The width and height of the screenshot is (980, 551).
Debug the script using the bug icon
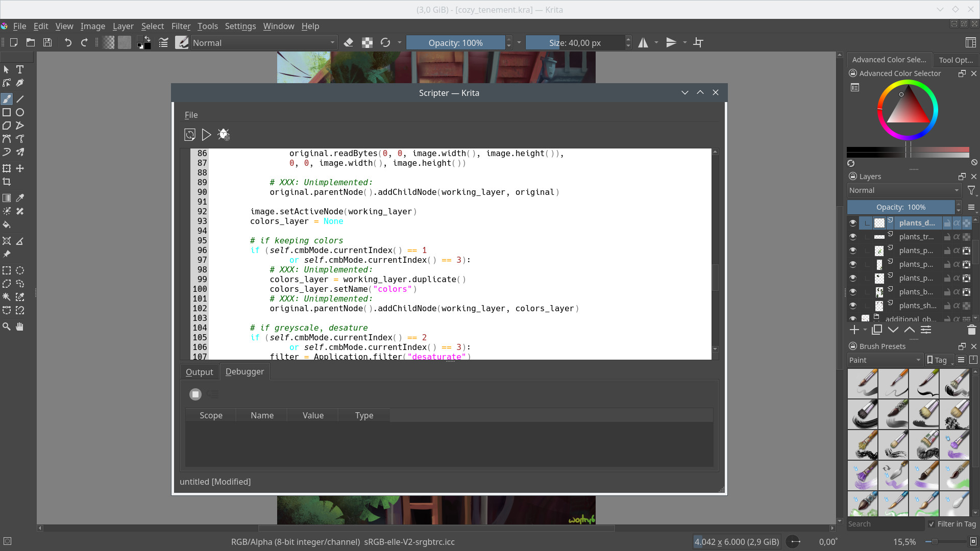point(223,135)
